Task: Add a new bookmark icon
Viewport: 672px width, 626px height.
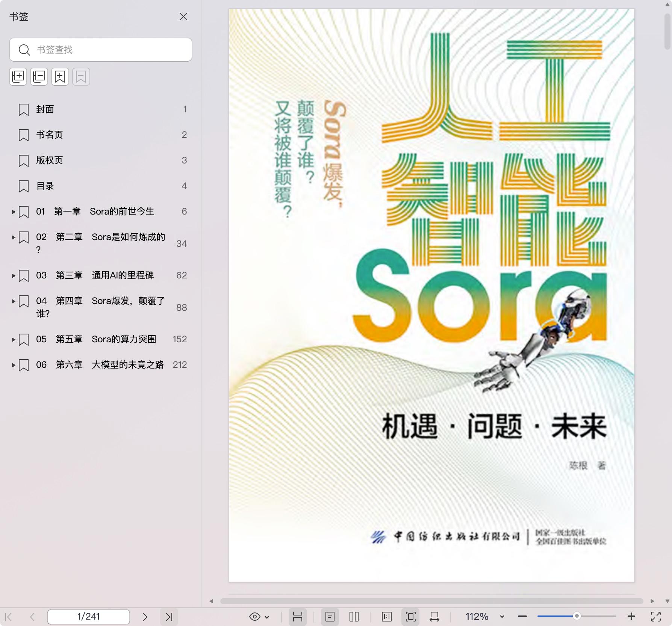Action: click(60, 77)
